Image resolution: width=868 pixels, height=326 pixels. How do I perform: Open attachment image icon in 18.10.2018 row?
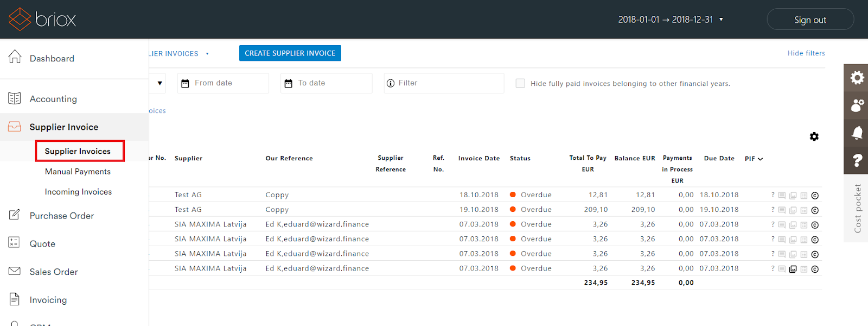click(793, 196)
